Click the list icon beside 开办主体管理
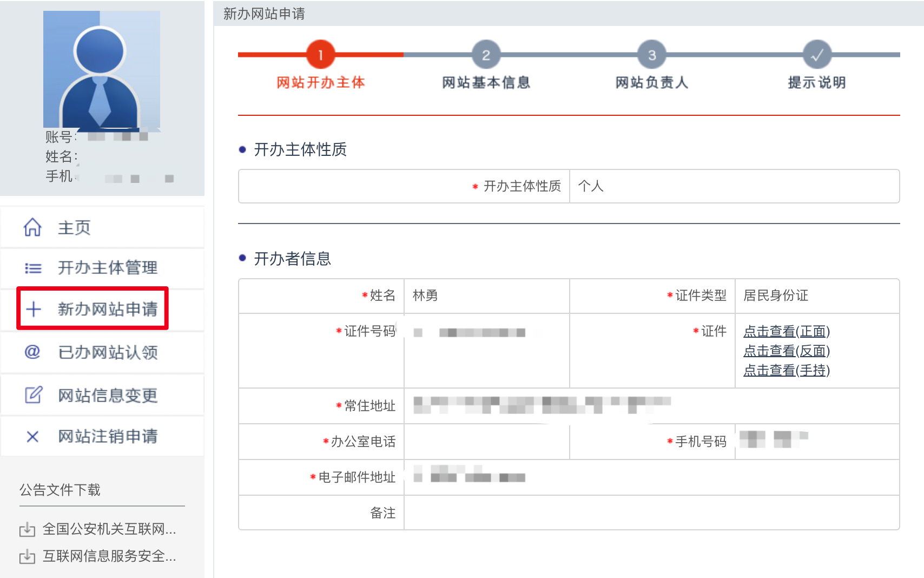Image resolution: width=924 pixels, height=578 pixels. point(32,268)
